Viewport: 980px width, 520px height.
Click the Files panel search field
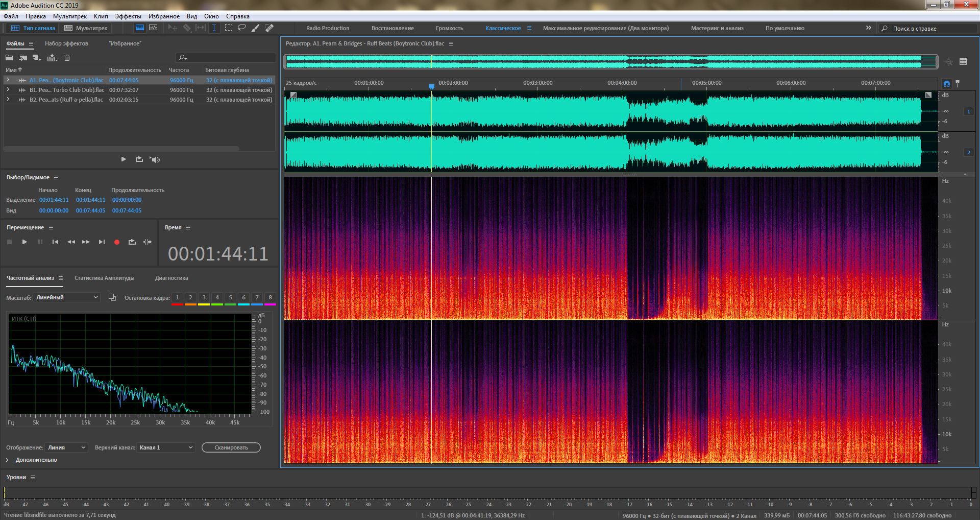coord(227,58)
